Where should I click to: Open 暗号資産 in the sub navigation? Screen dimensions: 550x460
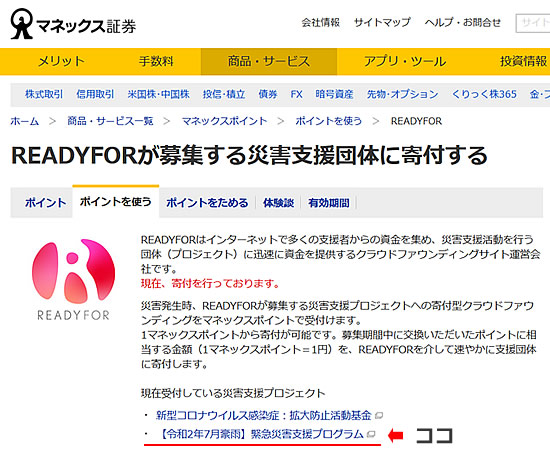(x=334, y=94)
